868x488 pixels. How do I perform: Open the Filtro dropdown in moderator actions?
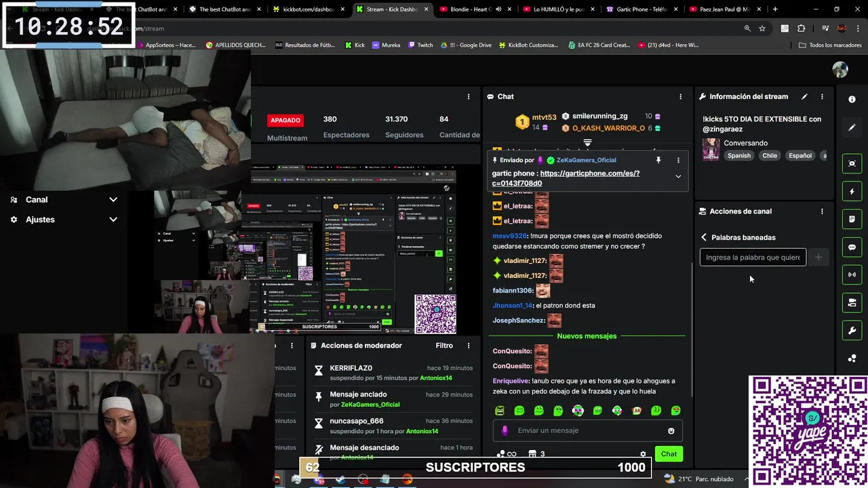click(x=444, y=345)
